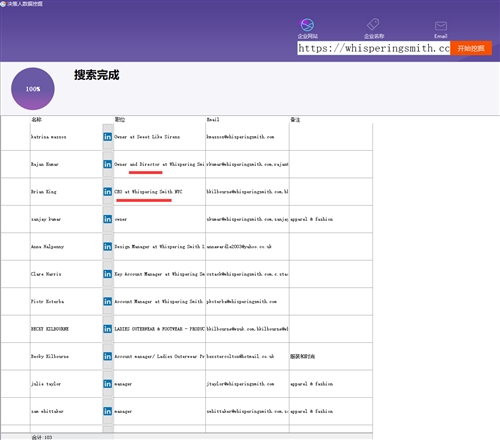
Task: Select the 企业名称 tag icon
Action: click(x=373, y=24)
